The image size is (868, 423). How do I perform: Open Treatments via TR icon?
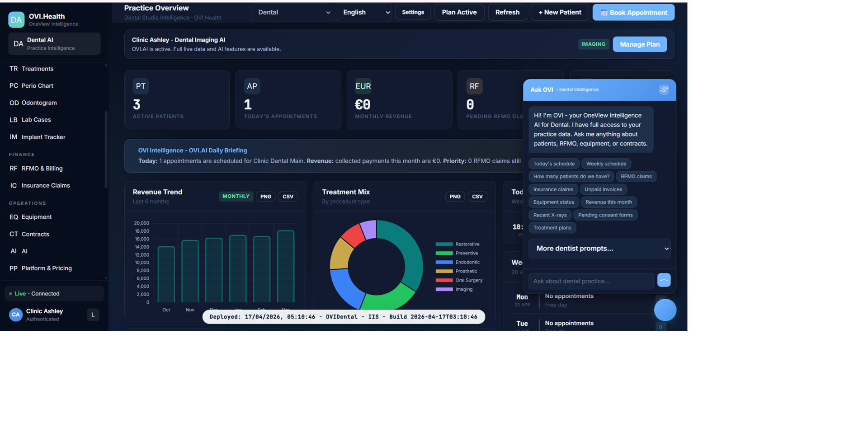coord(14,69)
